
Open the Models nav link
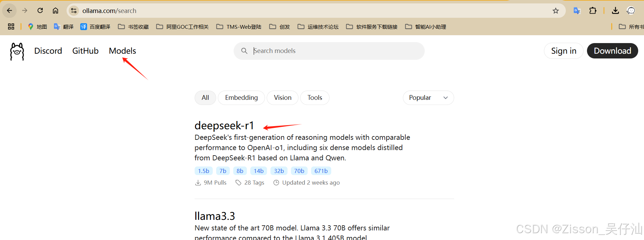(122, 51)
